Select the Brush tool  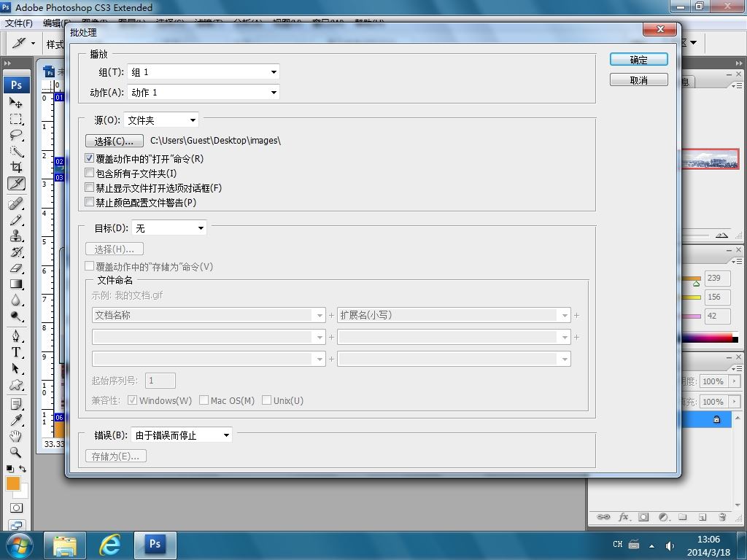[16, 220]
